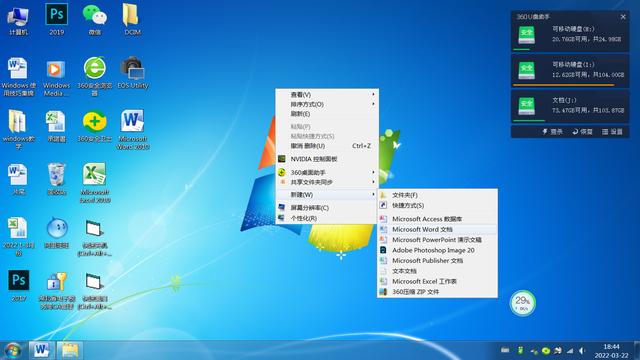Click the signal-bars network tray icon

[570, 351]
